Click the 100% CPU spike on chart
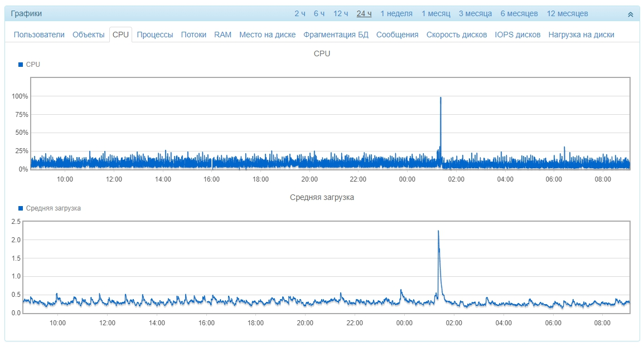The image size is (644, 347). coord(440,99)
